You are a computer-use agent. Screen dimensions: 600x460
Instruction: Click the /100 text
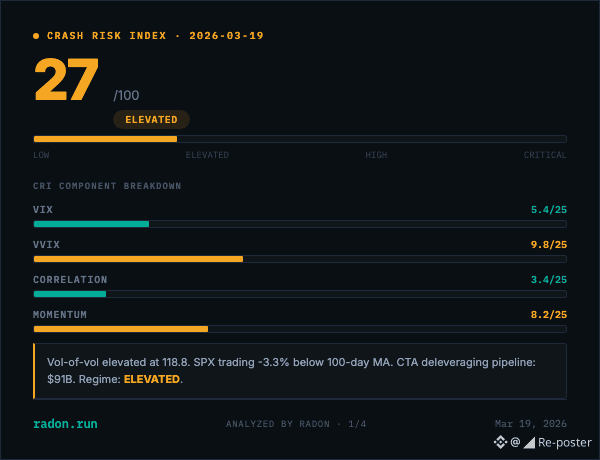point(126,95)
